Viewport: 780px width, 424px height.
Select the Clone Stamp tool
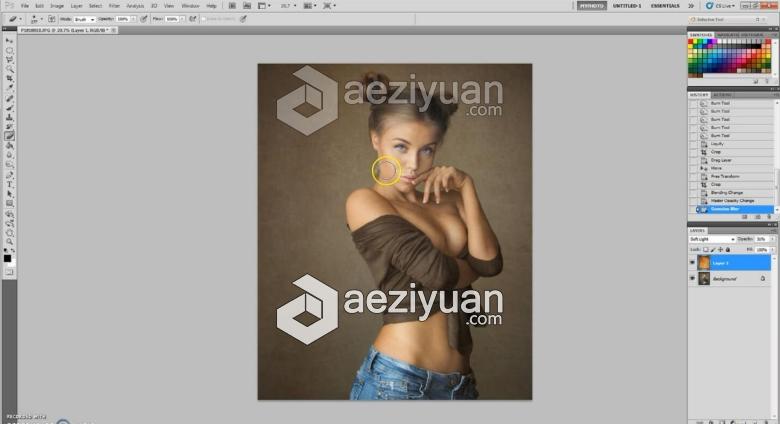pyautogui.click(x=9, y=117)
